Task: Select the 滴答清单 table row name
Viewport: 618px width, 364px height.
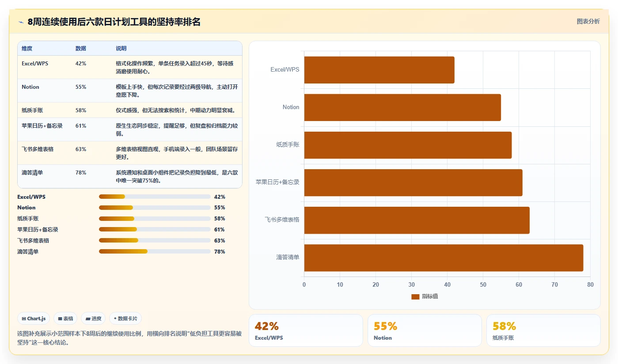Action: [x=32, y=173]
